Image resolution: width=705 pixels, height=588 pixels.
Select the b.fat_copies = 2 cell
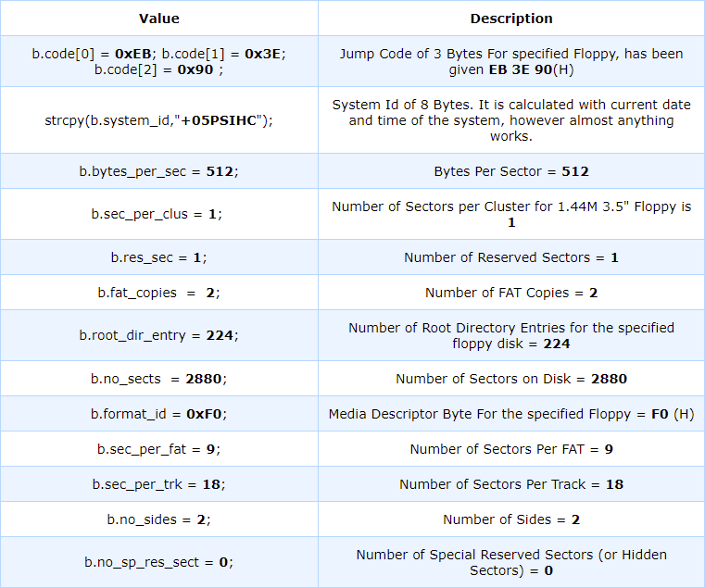tap(158, 293)
